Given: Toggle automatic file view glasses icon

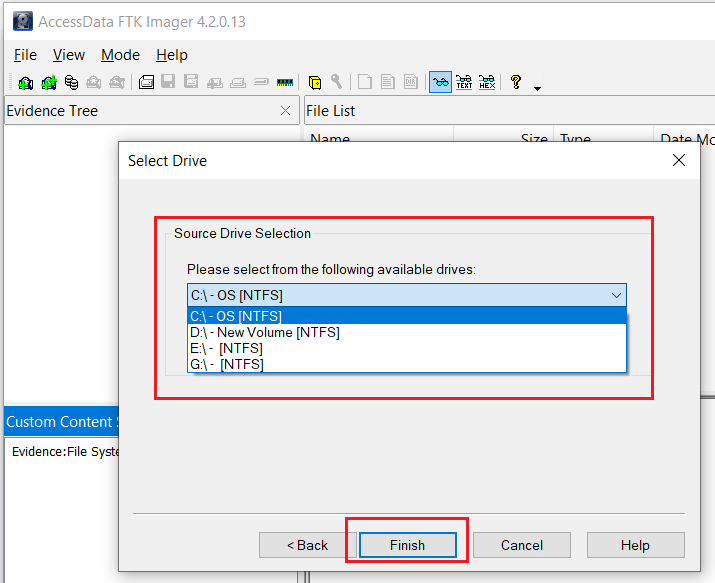Looking at the screenshot, I should click(440, 83).
